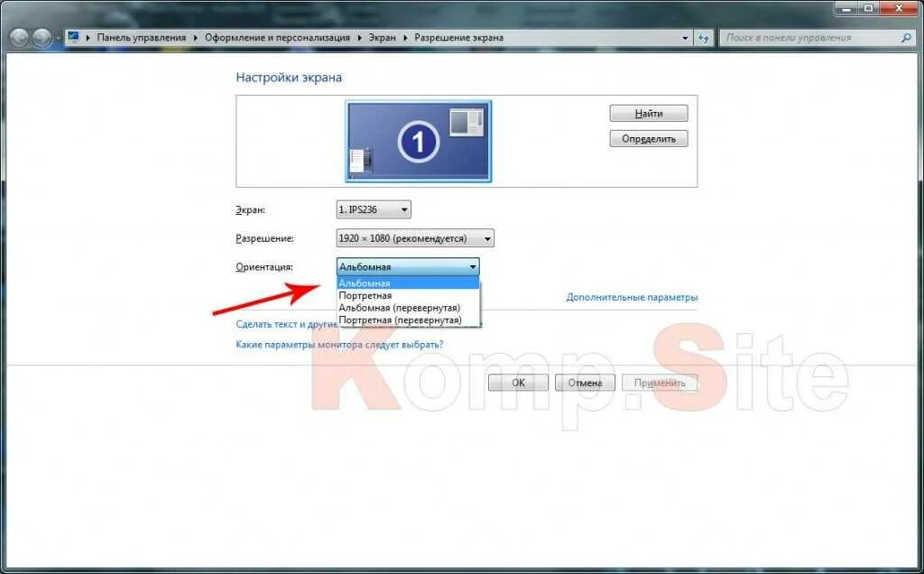Go to Оформление и персонализация breadcrumb
Screen dimensions: 924x574
point(277,37)
